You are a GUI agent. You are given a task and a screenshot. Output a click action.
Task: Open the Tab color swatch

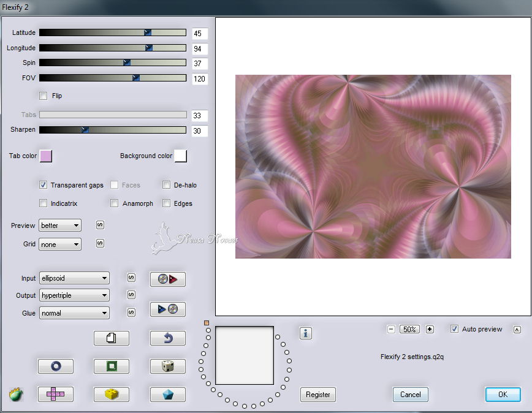click(46, 156)
